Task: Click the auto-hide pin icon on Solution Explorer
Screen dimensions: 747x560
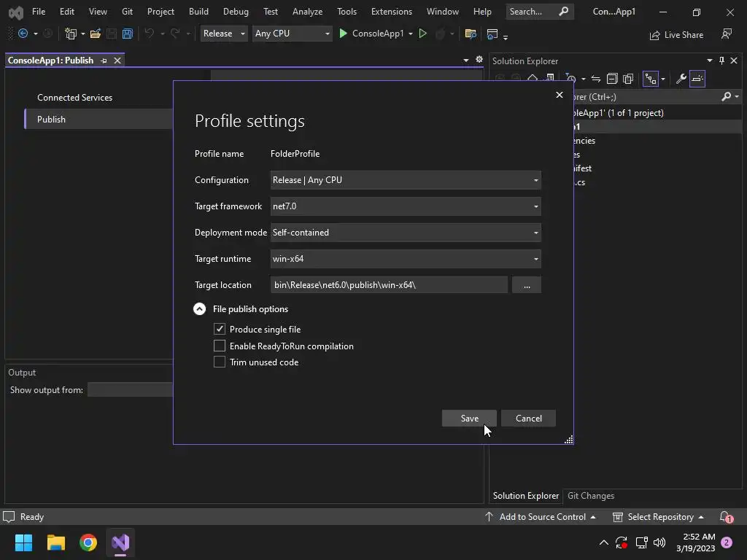Action: coord(721,61)
